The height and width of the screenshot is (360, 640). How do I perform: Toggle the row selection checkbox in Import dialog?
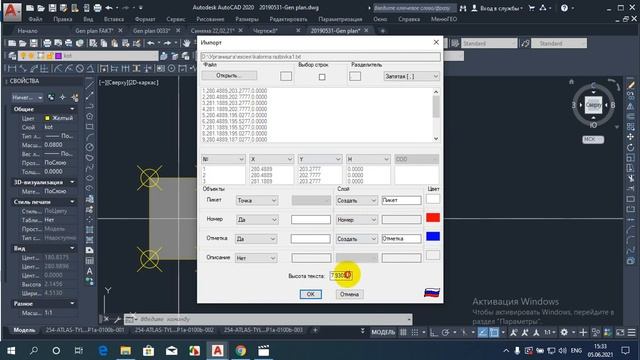[322, 77]
